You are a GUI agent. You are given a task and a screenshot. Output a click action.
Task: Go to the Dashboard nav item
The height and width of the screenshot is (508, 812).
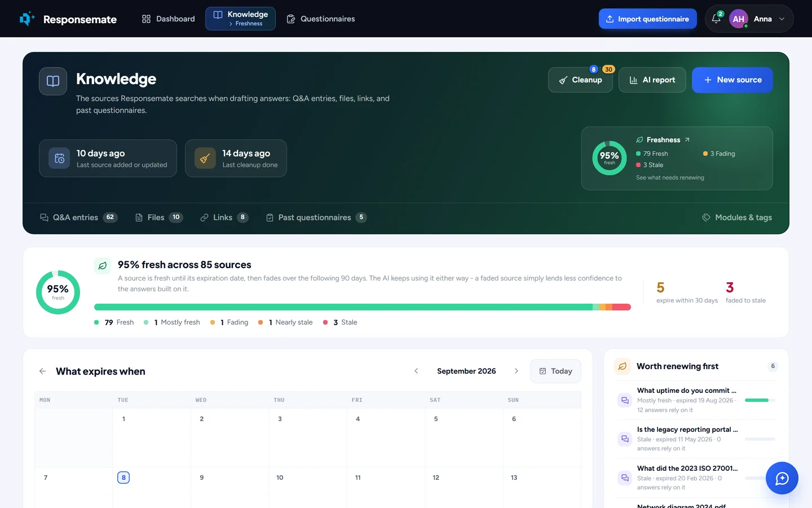[x=168, y=19]
